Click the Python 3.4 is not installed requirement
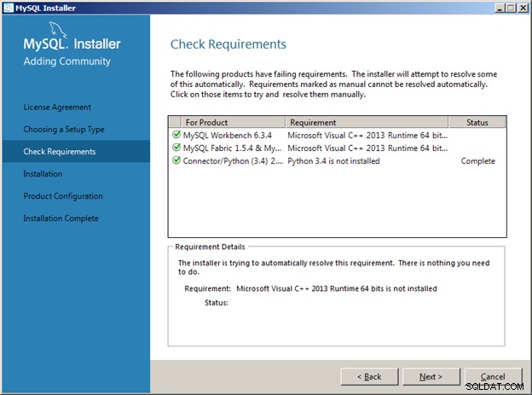 click(x=333, y=161)
